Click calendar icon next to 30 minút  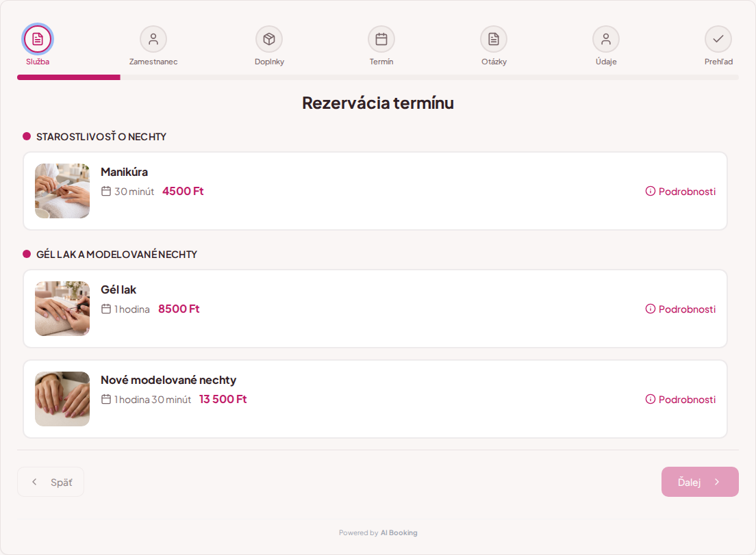coord(106,191)
